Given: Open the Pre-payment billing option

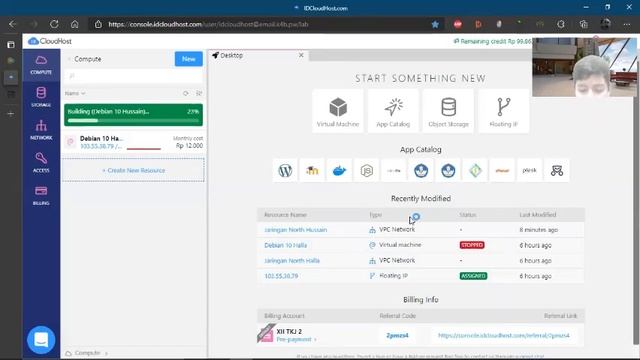Looking at the screenshot, I should 296,339.
